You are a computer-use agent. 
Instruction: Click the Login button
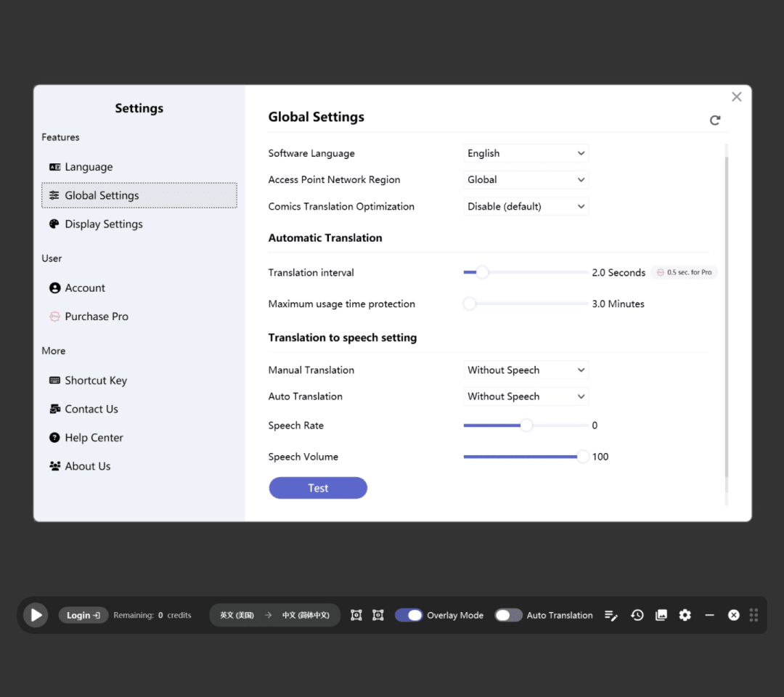pos(83,615)
